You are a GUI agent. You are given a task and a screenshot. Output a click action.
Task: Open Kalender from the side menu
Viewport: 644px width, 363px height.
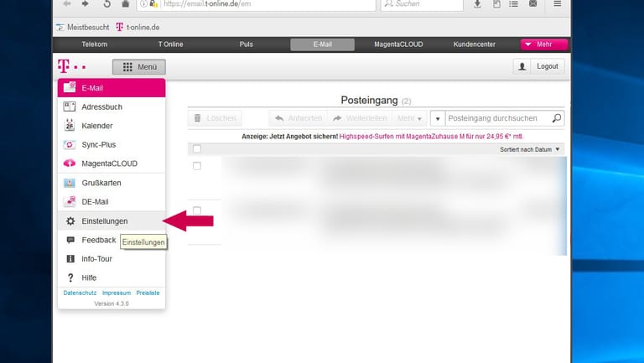point(112,126)
